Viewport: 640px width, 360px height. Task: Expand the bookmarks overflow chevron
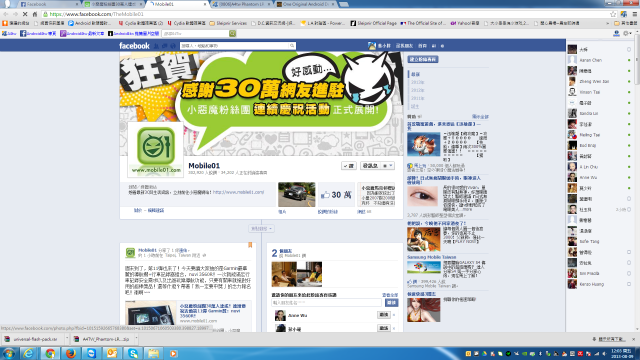[x=608, y=23]
